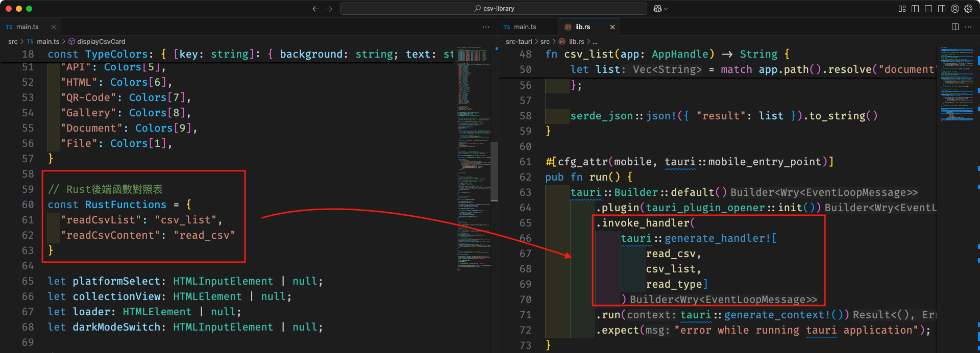Image resolution: width=980 pixels, height=353 pixels.
Task: Open the Customize Layout icon
Action: (902, 9)
